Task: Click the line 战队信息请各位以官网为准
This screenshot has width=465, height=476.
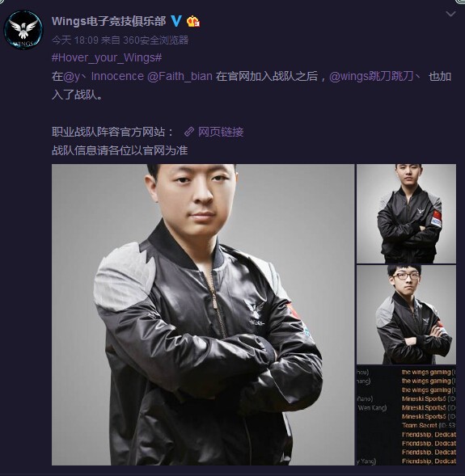Action: 120,150
